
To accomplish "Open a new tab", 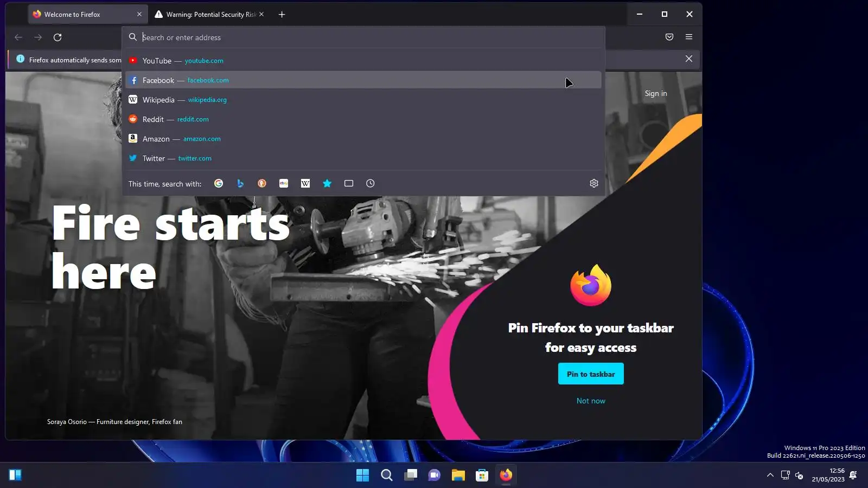I will click(282, 15).
